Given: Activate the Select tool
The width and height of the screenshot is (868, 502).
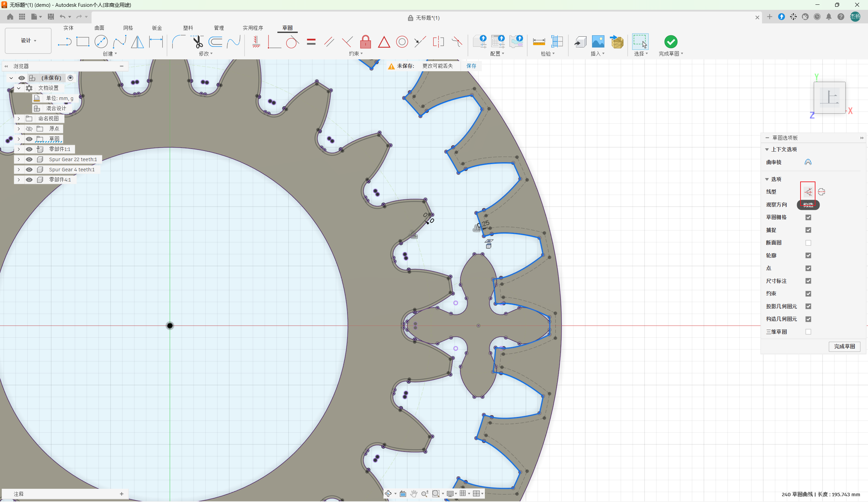Looking at the screenshot, I should click(x=640, y=42).
